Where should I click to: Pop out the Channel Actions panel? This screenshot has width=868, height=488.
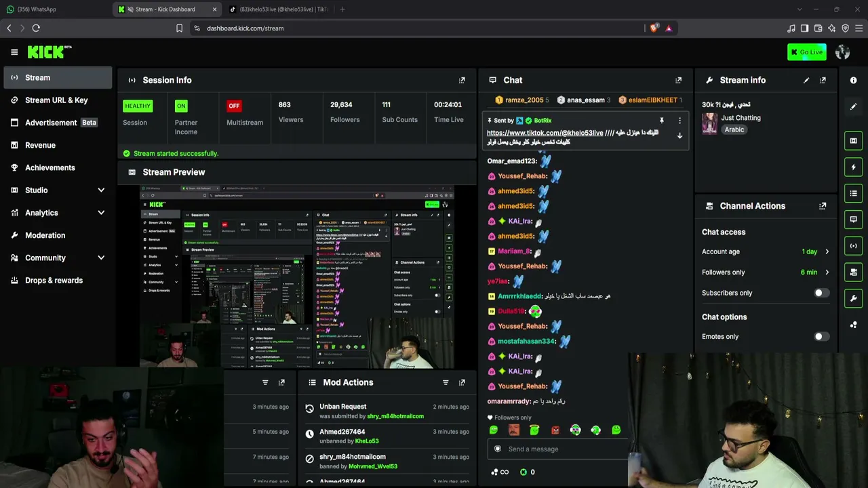coord(823,206)
